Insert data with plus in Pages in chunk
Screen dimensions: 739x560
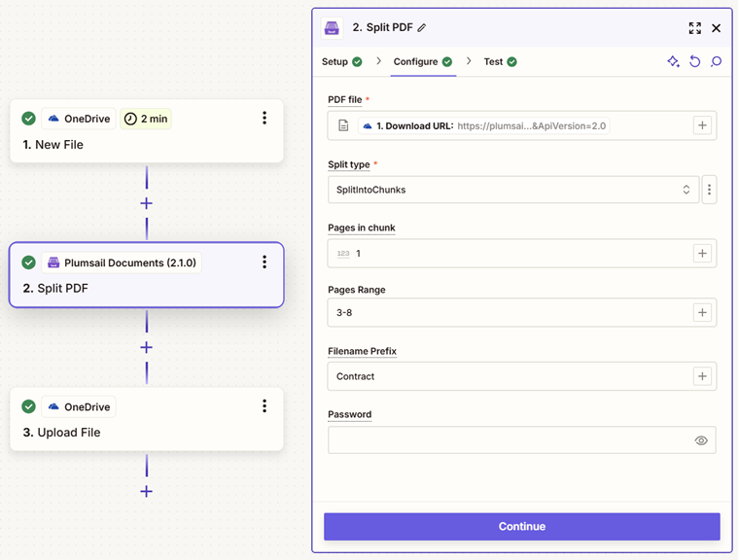click(x=702, y=253)
